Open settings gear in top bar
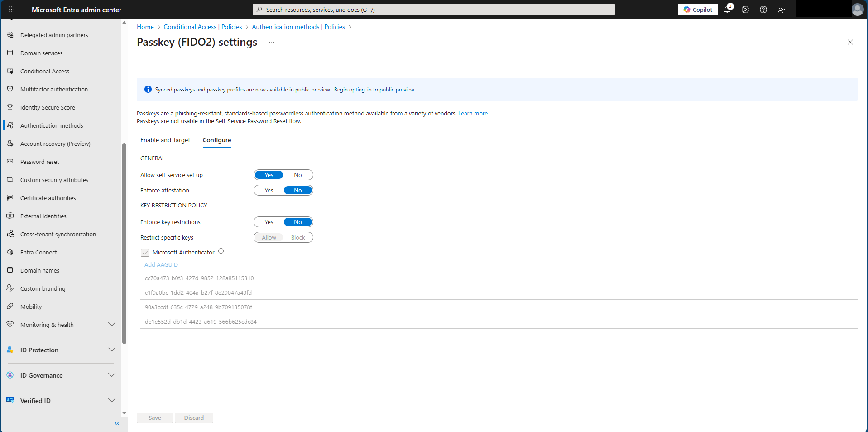 745,10
